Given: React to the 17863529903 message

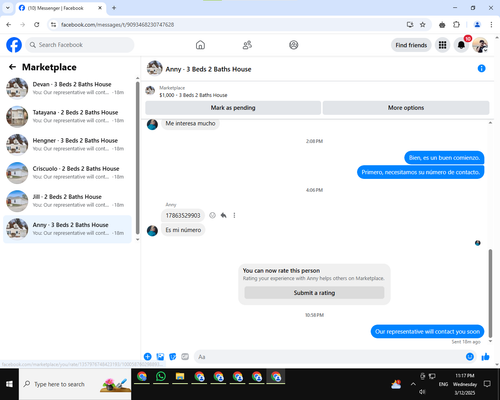Looking at the screenshot, I should tap(212, 215).
